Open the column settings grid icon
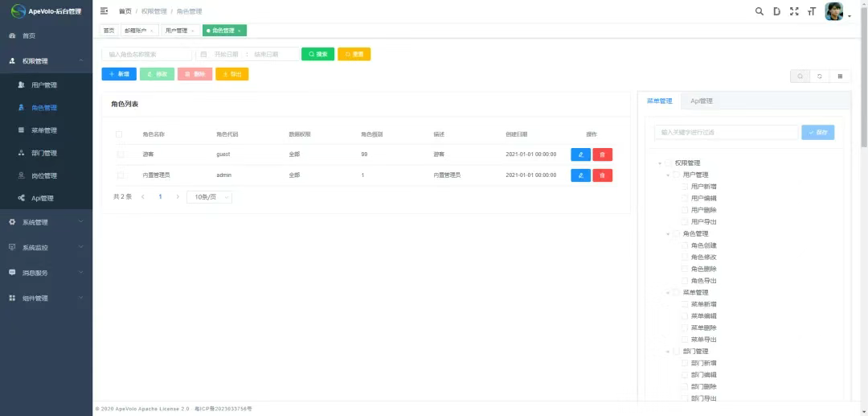 841,76
